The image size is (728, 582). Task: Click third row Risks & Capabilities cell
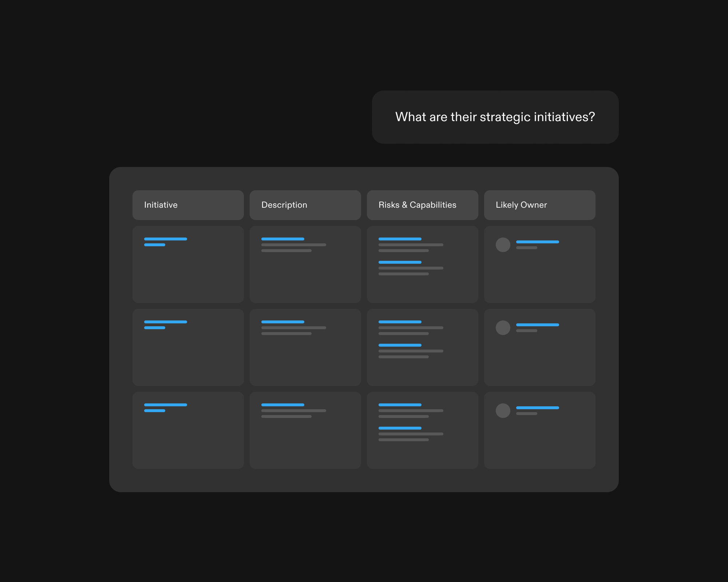[422, 430]
